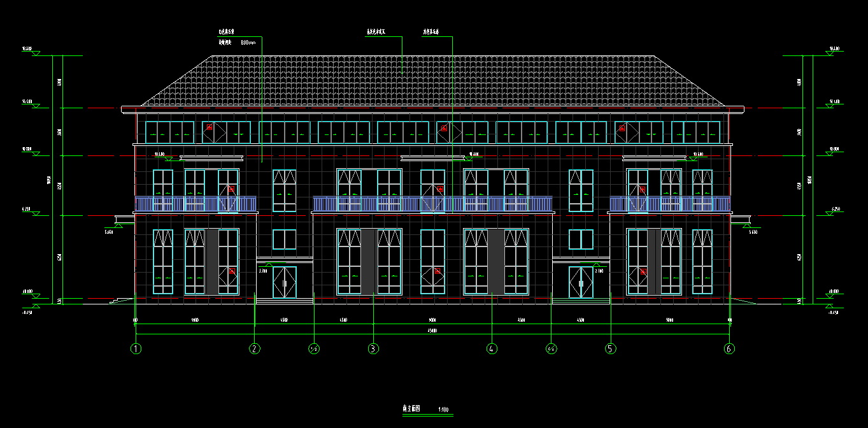
Task: Select small square window above left entrance
Action: click(284, 239)
